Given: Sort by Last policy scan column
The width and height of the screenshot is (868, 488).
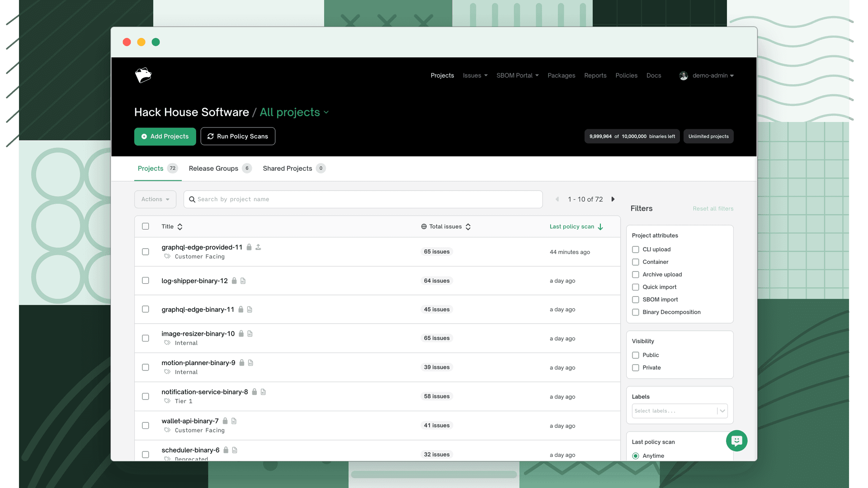Looking at the screenshot, I should click(576, 226).
